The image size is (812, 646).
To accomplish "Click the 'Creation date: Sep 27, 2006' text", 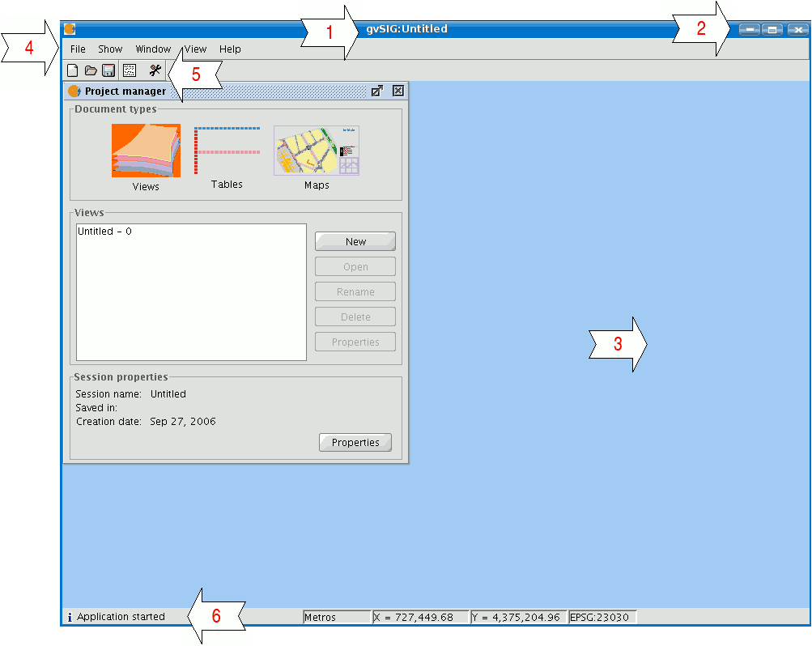I will [x=146, y=421].
